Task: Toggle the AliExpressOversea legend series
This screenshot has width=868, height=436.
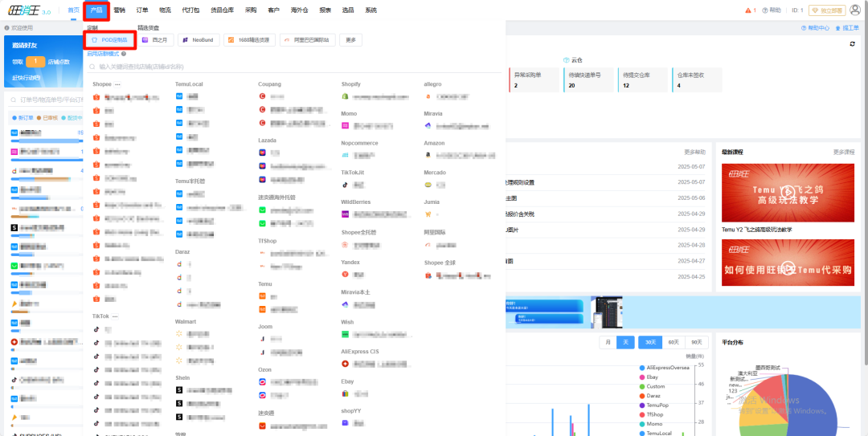Action: point(665,368)
